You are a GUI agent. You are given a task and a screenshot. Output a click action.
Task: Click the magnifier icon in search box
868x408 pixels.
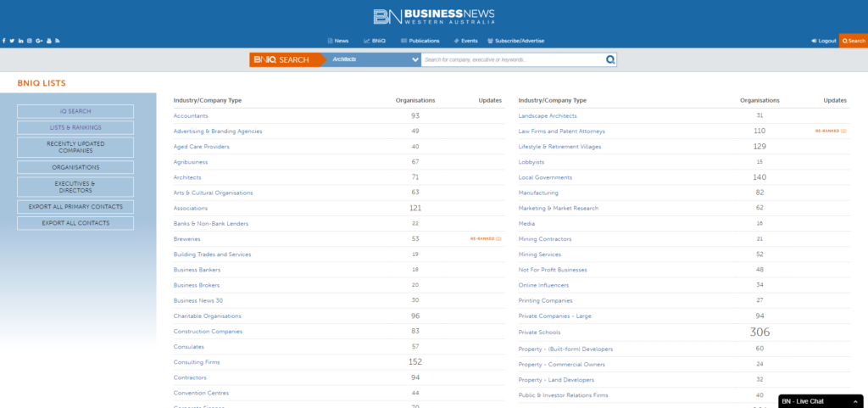(x=610, y=59)
